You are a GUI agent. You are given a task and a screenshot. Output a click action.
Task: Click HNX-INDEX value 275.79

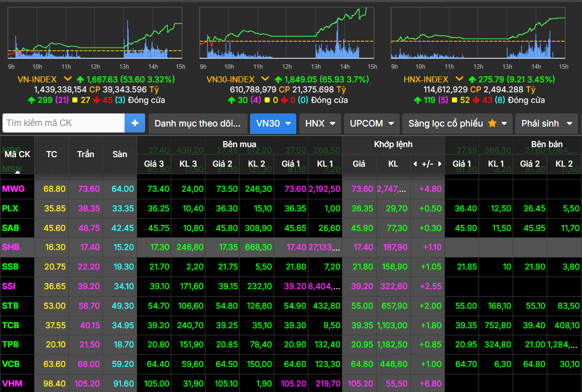pyautogui.click(x=491, y=79)
